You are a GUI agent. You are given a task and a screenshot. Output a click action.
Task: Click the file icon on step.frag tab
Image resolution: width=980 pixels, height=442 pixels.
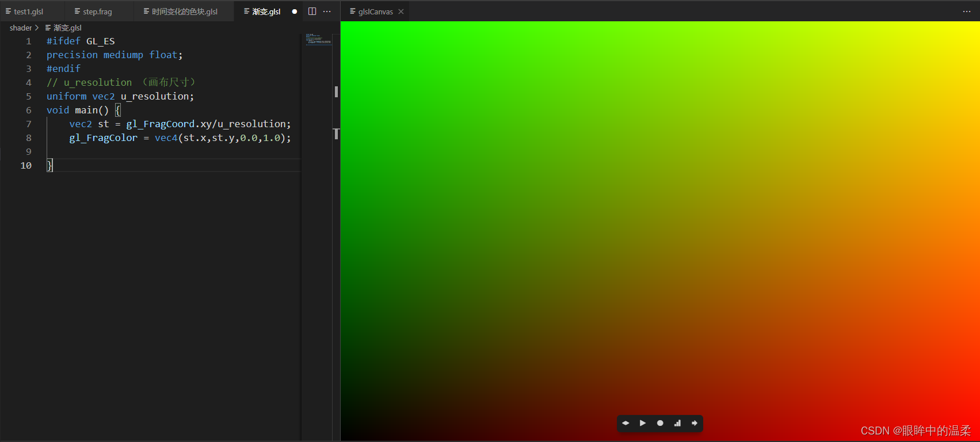pyautogui.click(x=77, y=12)
